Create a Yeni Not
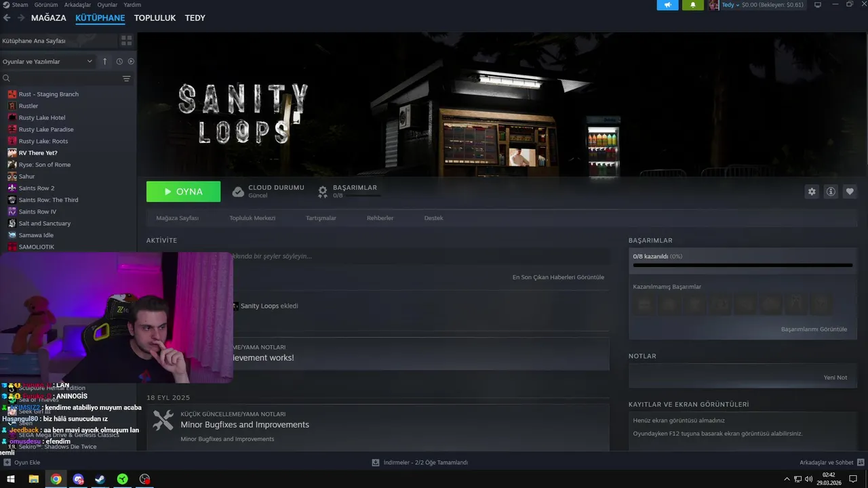The width and height of the screenshot is (868, 488). point(835,378)
